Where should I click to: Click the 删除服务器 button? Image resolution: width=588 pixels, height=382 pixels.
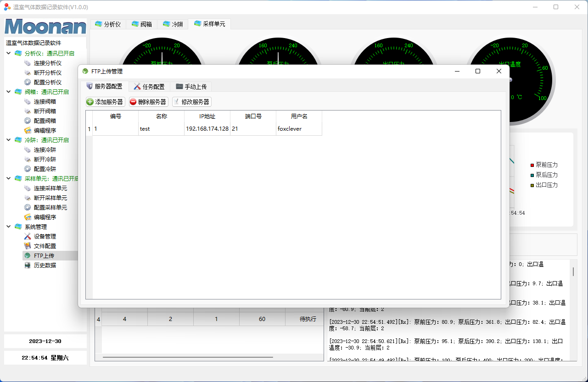[148, 102]
